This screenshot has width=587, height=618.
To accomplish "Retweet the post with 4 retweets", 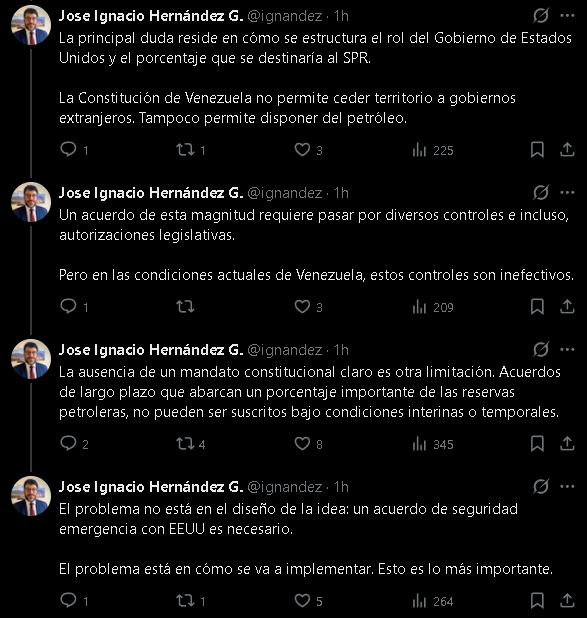I will pyautogui.click(x=185, y=444).
